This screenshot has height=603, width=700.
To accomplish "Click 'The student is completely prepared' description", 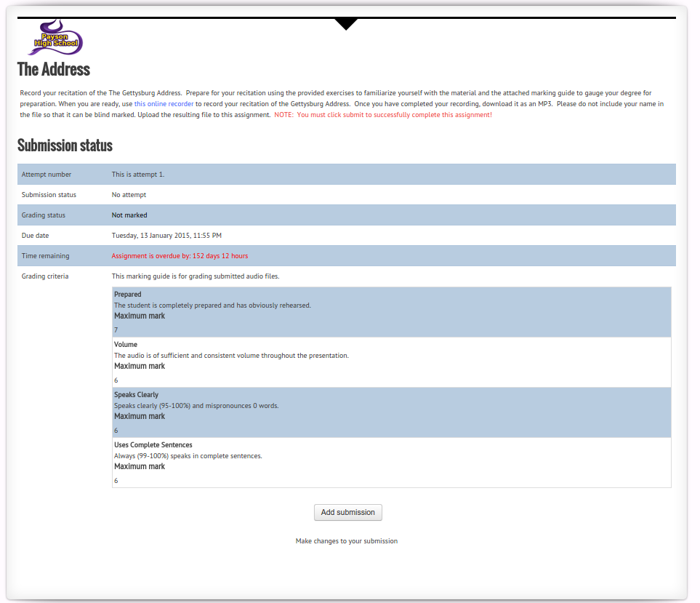I will tap(212, 306).
